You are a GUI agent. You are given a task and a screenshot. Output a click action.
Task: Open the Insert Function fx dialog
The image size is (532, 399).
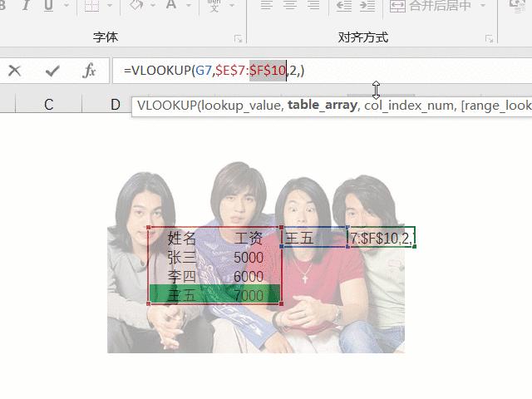coord(89,71)
